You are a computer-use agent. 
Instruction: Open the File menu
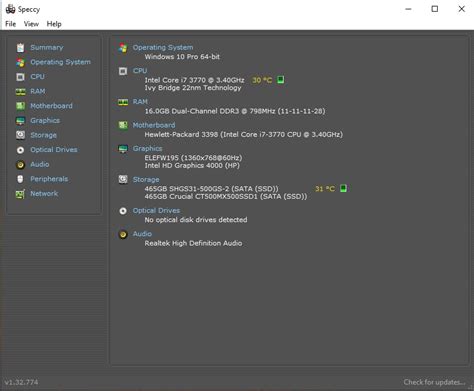(10, 24)
